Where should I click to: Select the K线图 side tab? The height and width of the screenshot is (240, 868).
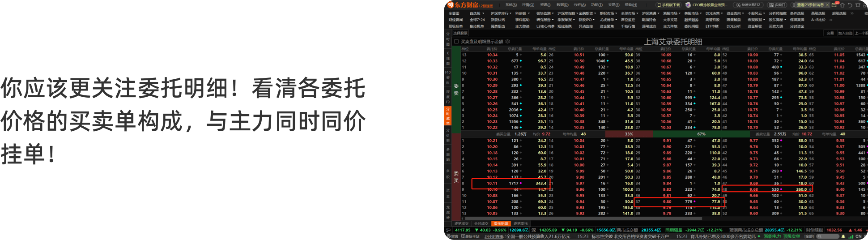point(447,58)
